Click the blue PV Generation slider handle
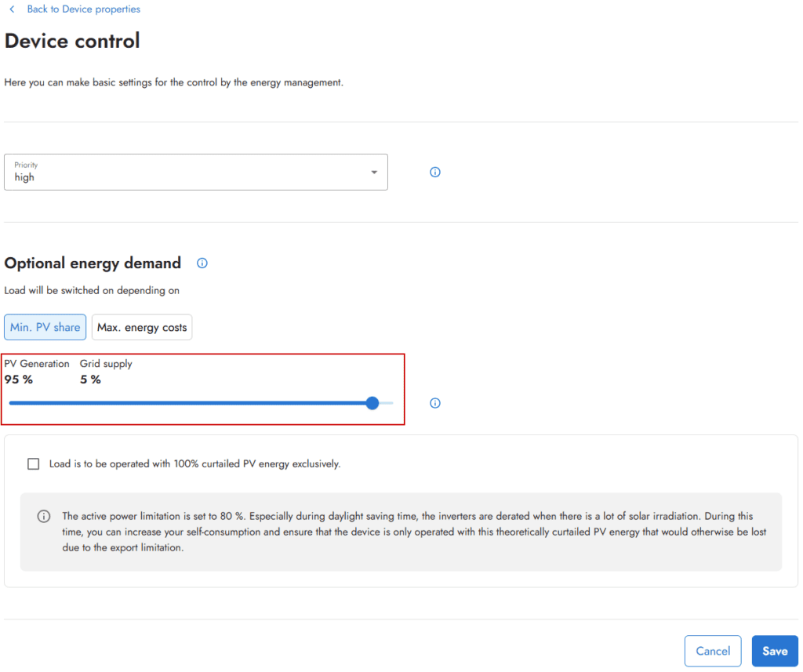Viewport: 803px width, 672px height. click(372, 402)
